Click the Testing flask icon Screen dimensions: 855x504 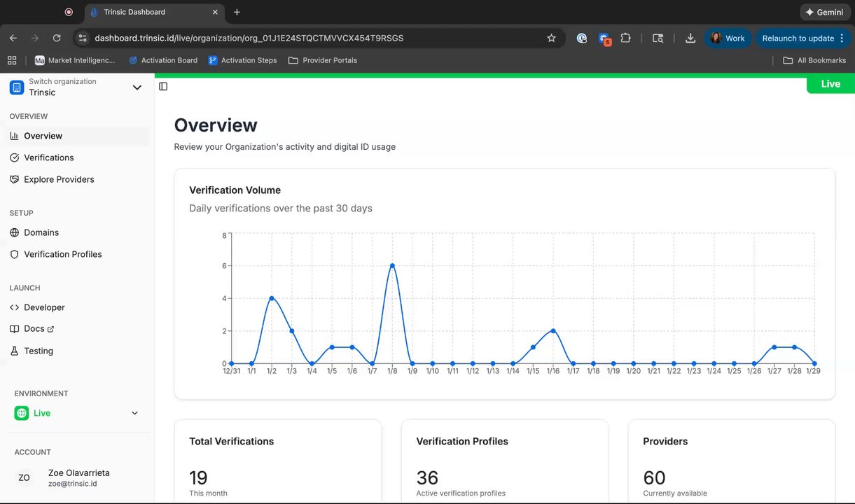tap(15, 351)
